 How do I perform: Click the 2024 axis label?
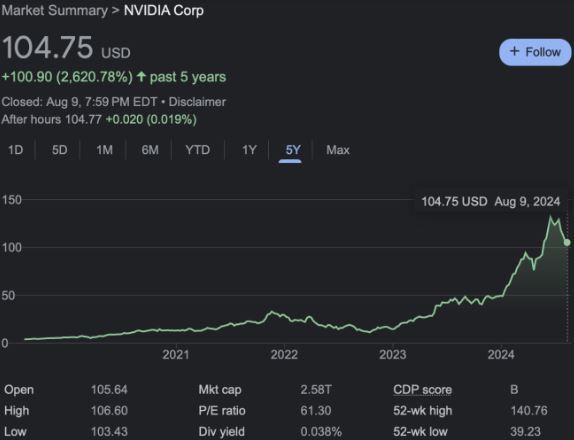tap(501, 354)
